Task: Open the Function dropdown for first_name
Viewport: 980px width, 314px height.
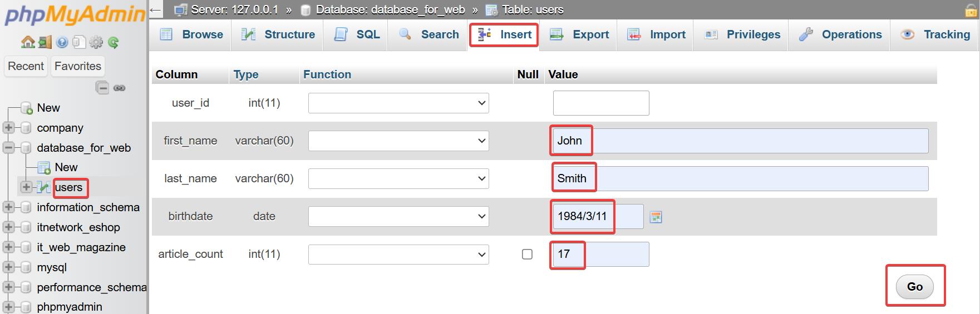Action: coord(398,141)
